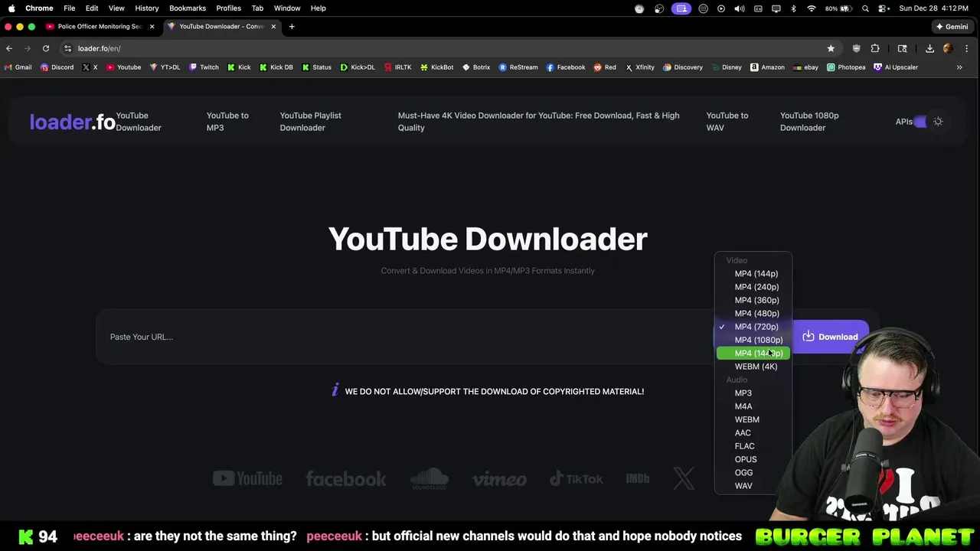Open YouTube Playlist Downloader link

pyautogui.click(x=310, y=122)
